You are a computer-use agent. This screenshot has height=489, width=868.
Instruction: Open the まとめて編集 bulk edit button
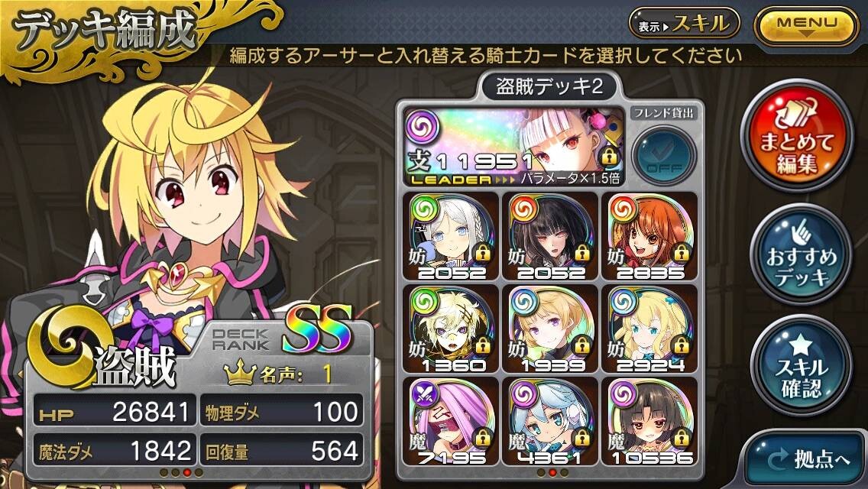(797, 136)
